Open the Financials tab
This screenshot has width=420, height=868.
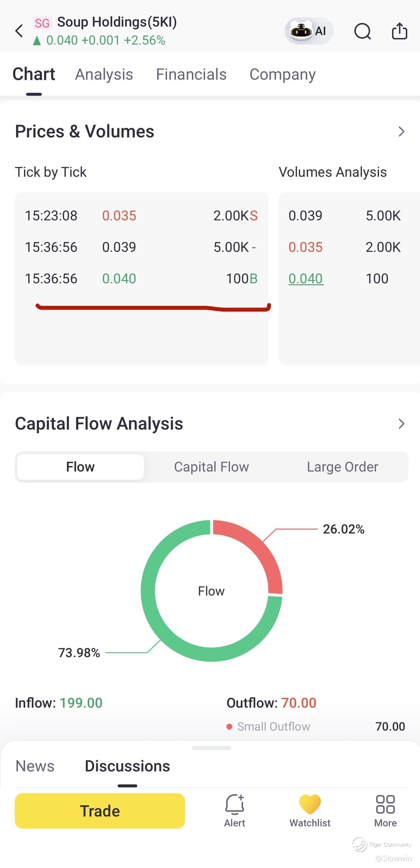(191, 74)
